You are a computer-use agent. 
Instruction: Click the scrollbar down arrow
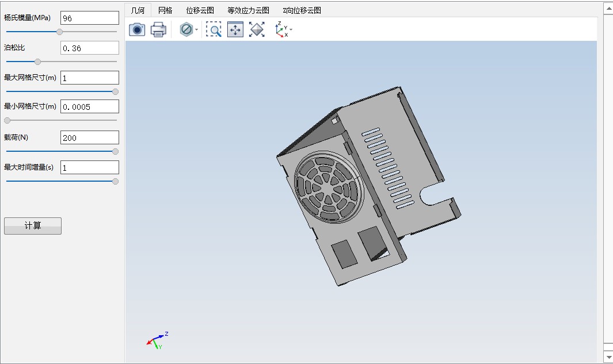pos(608,357)
